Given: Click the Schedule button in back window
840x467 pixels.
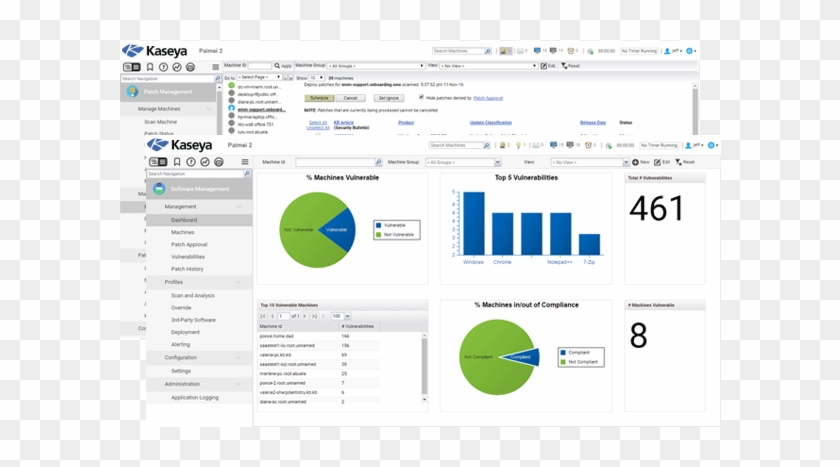Looking at the screenshot, I should tap(319, 98).
